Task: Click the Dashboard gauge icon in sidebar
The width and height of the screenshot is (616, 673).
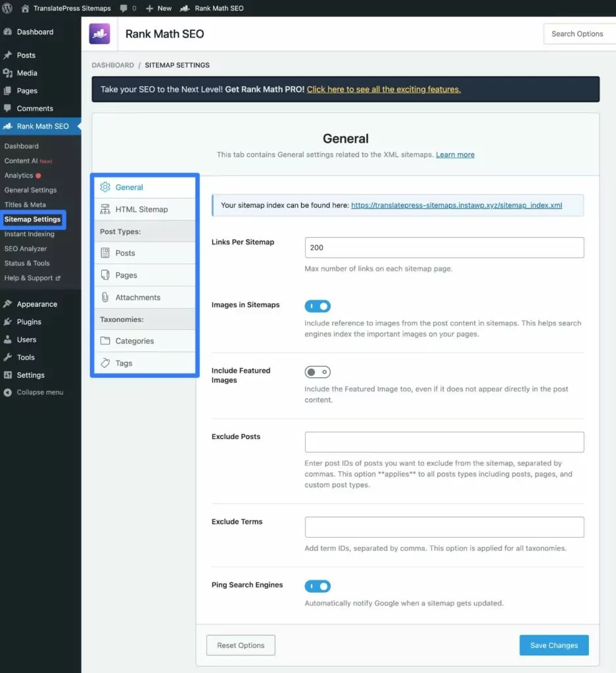Action: coord(8,32)
